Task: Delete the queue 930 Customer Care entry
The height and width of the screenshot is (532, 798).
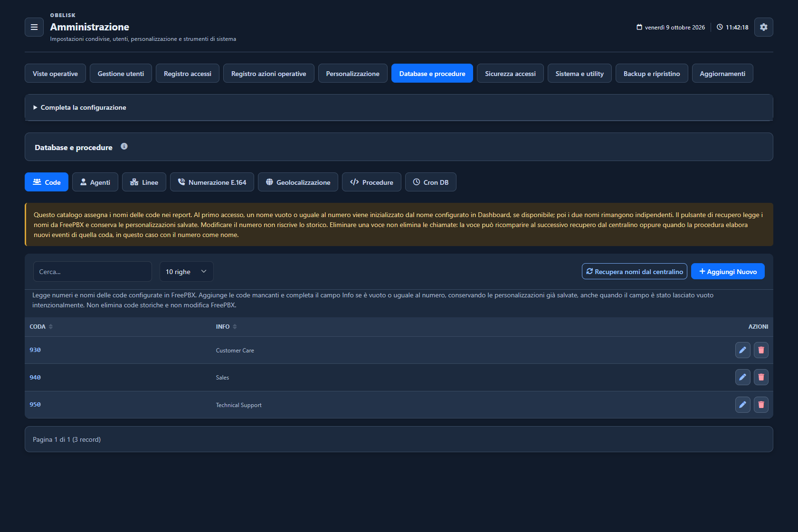Action: (761, 350)
